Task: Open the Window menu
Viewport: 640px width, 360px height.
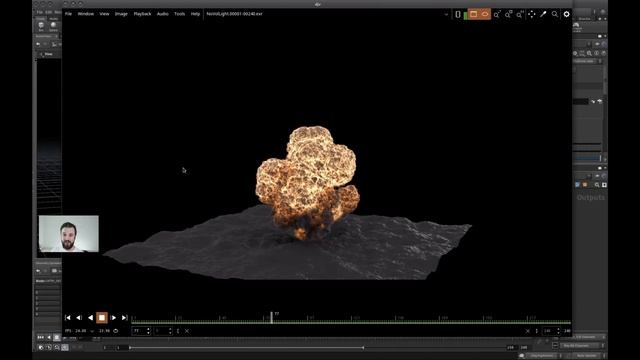Action: pos(86,14)
